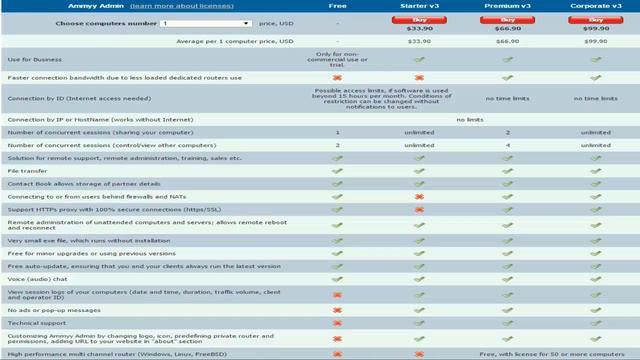Click Free checkmark in Voice (audio) chat row
This screenshot has height=360, width=640.
[x=337, y=279]
